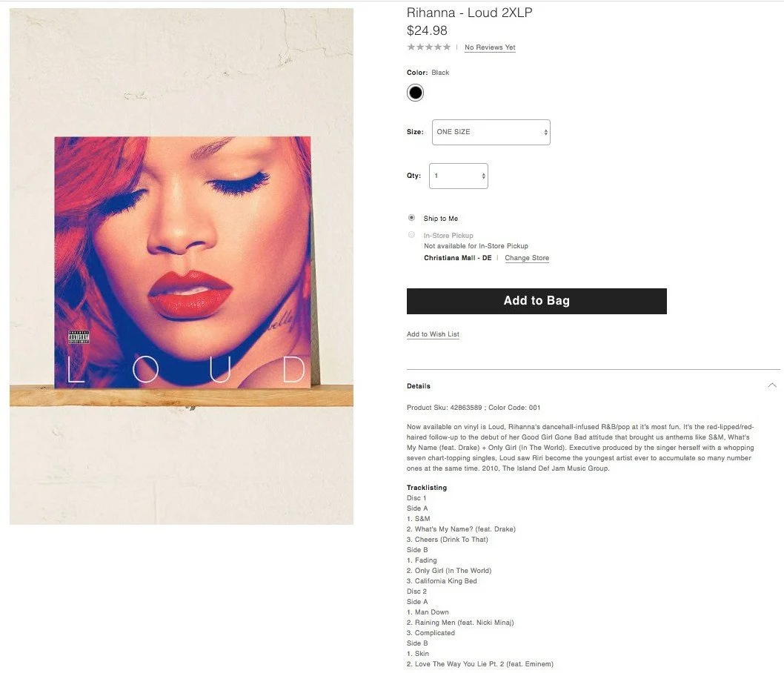Click the Christiana Mall - DE store name

458,258
